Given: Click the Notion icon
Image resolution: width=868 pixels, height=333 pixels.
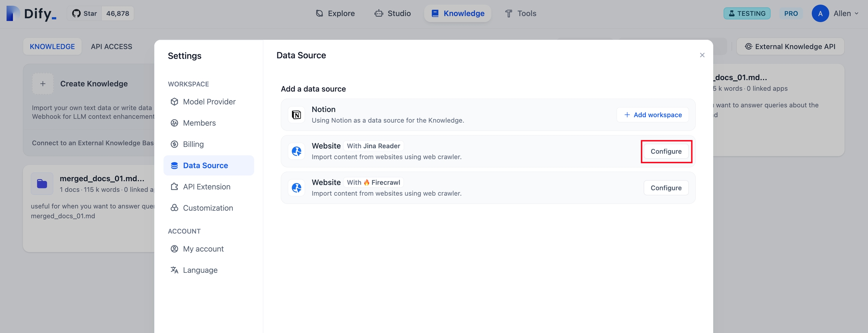Looking at the screenshot, I should [x=296, y=115].
